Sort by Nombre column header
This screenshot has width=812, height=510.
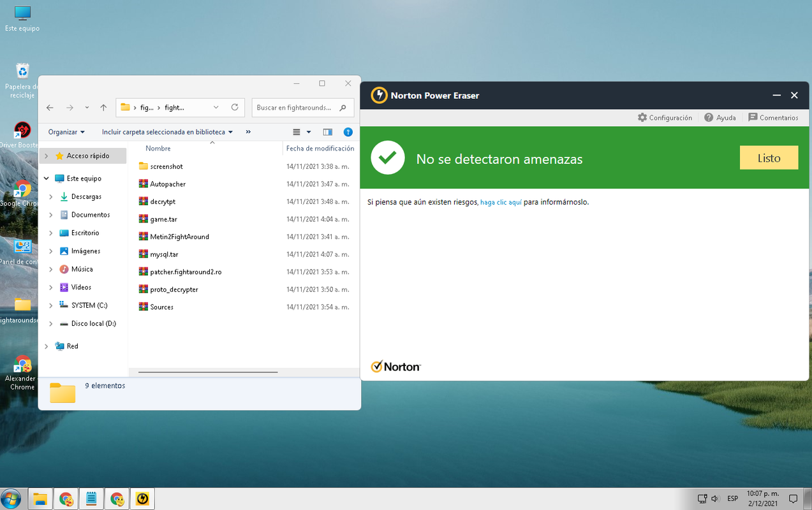click(158, 149)
